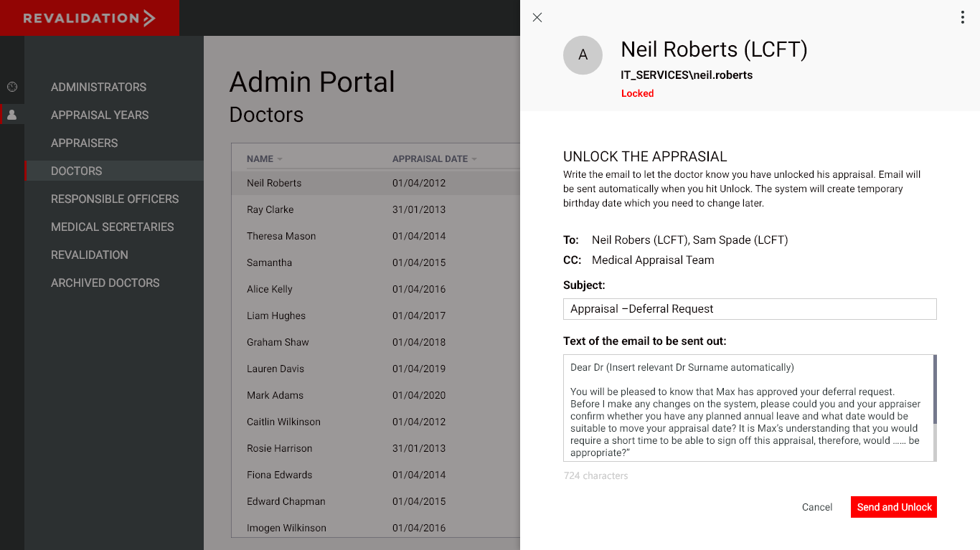This screenshot has width=980, height=550.
Task: Open the Appraisers menu item
Action: (84, 143)
